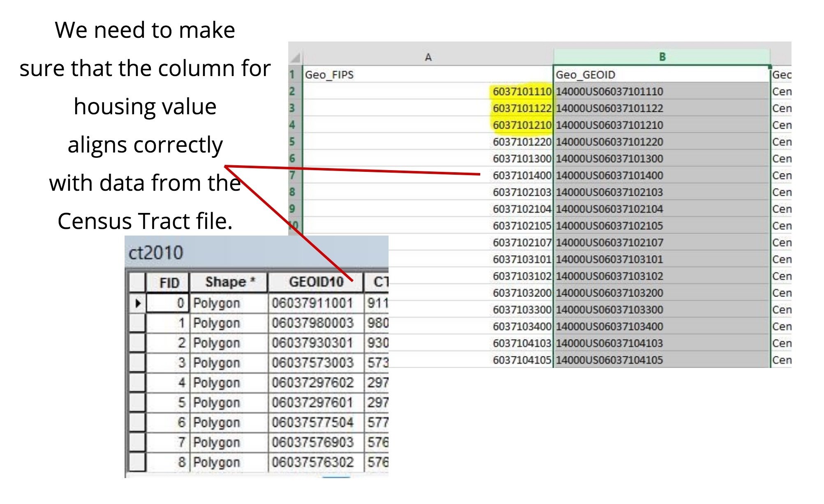Click the select-all corner triangle in Excel
Screen dimensions: 824x504
pyautogui.click(x=296, y=57)
